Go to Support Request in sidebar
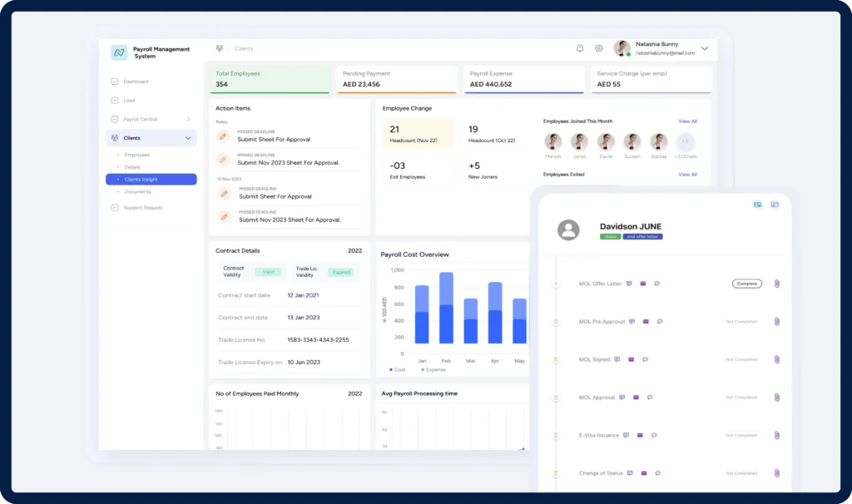Screen dimensions: 852x504 tap(143, 208)
